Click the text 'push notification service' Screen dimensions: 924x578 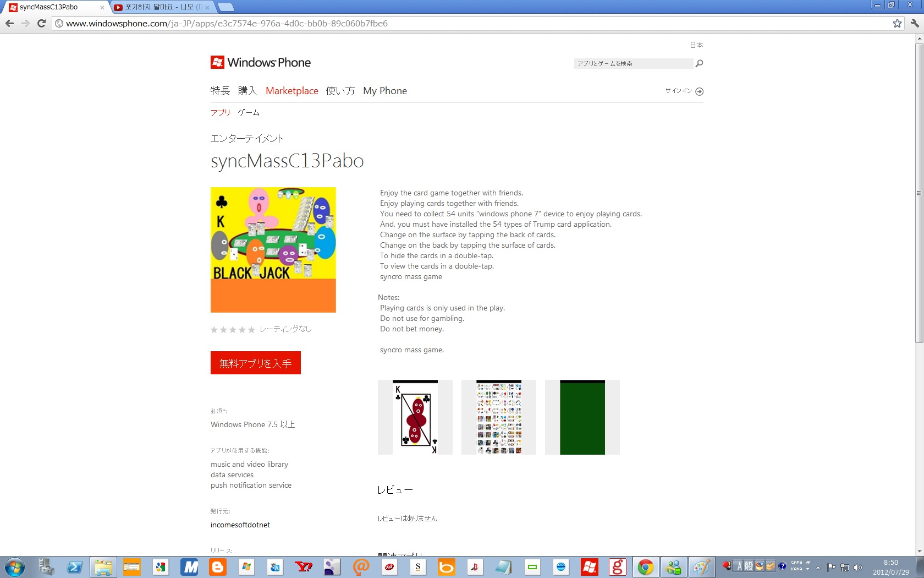(251, 485)
